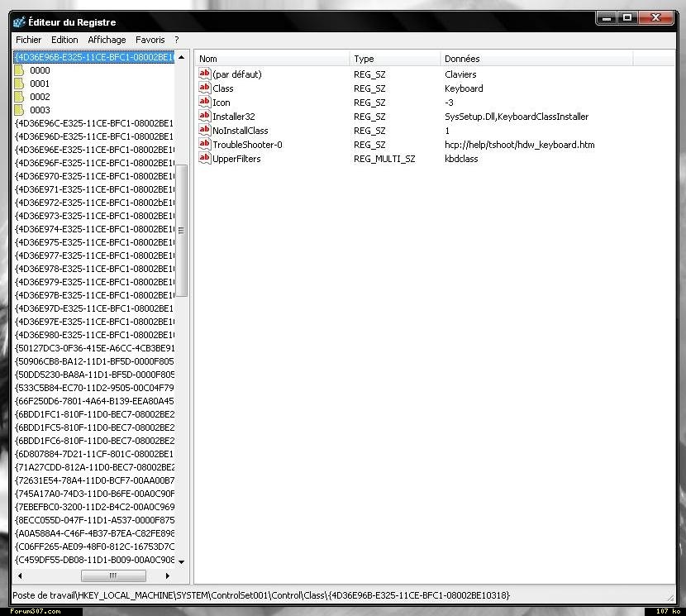Close the Éditeur du Registre window
686x616 pixels.
[655, 18]
